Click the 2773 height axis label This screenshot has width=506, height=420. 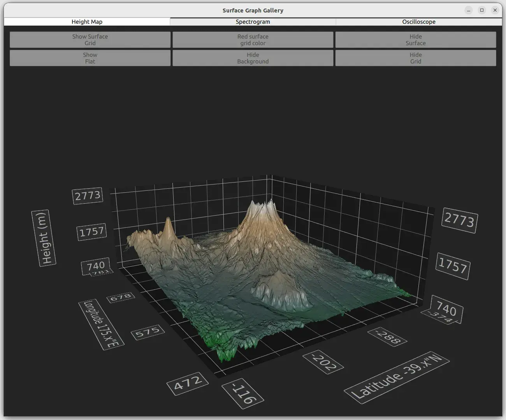tap(87, 195)
